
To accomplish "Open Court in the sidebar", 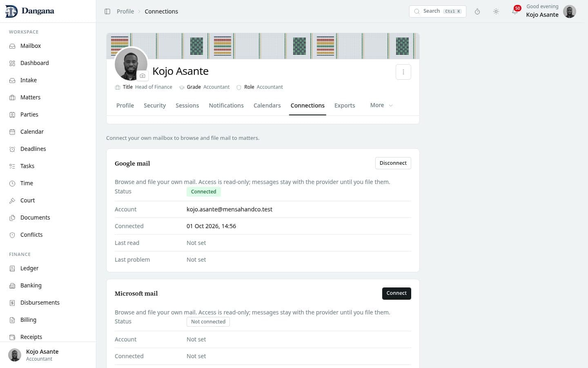I will click(48, 200).
